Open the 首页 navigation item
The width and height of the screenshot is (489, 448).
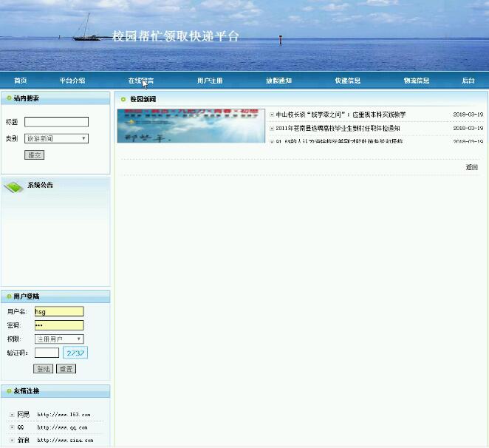(x=20, y=81)
